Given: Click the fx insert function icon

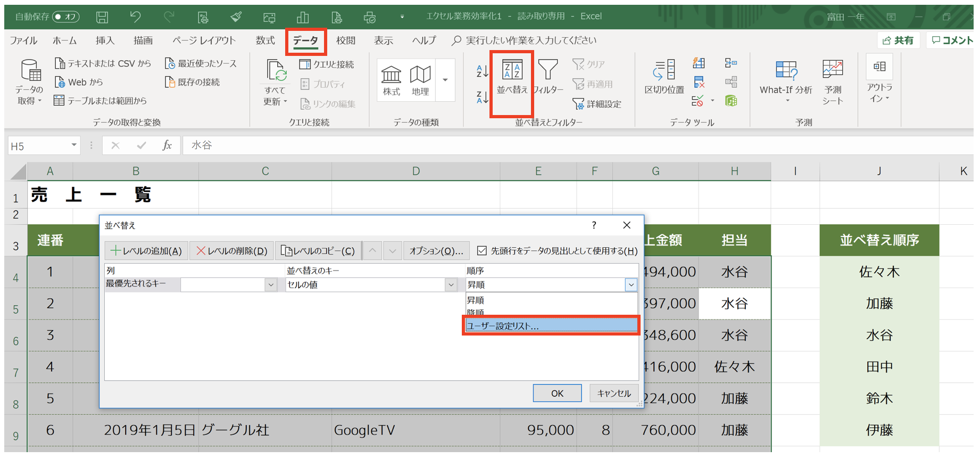Looking at the screenshot, I should 167,145.
